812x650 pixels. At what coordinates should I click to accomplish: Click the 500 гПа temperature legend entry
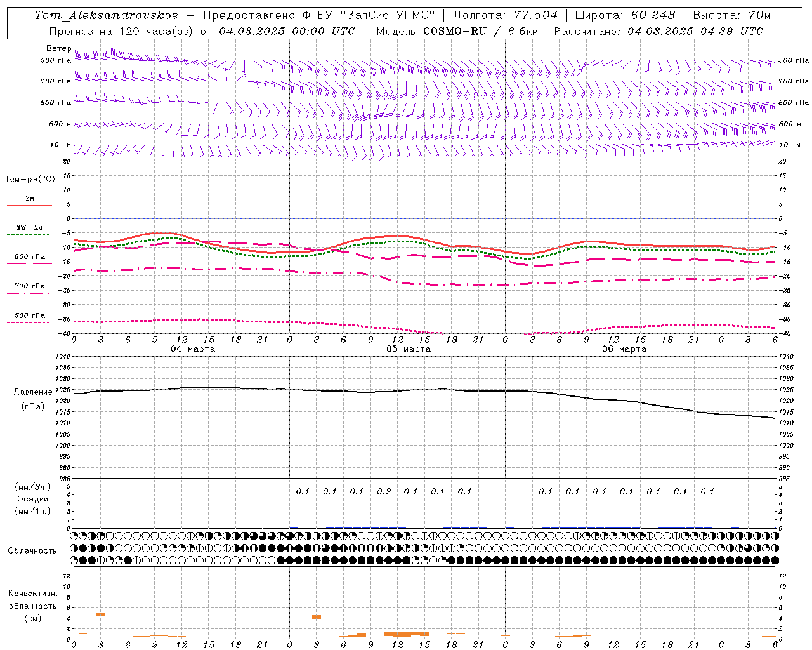(29, 315)
